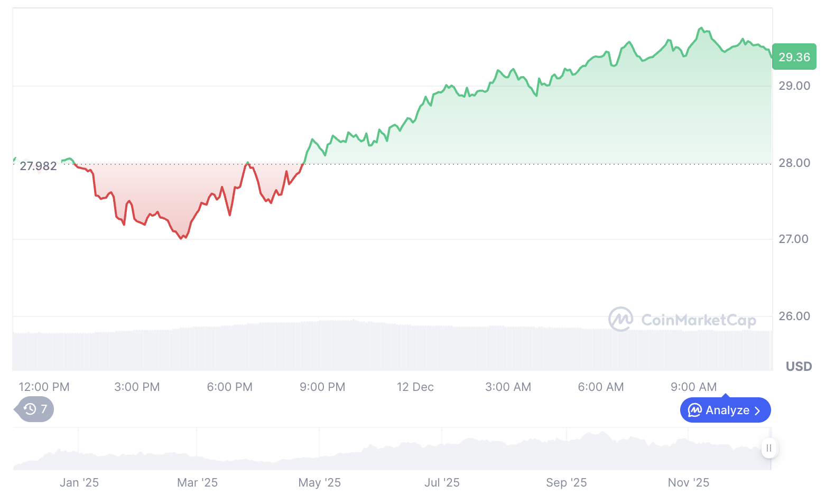The image size is (835, 504).
Task: Click the CoinMarketCap watermark text
Action: tap(698, 320)
